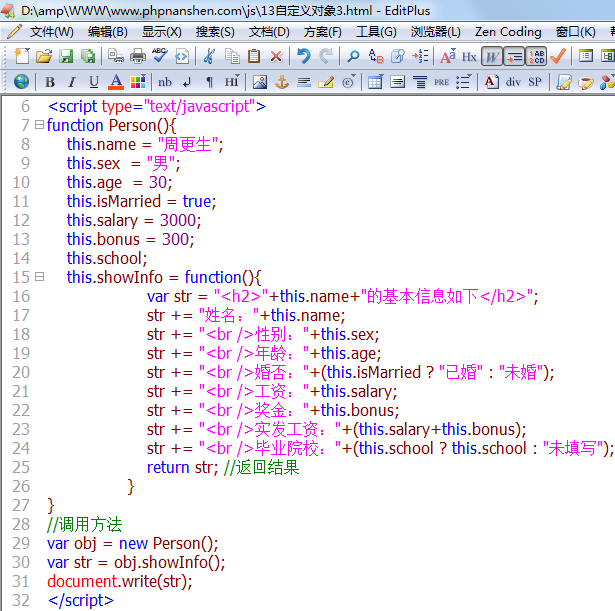Click the Copy icon

232,56
